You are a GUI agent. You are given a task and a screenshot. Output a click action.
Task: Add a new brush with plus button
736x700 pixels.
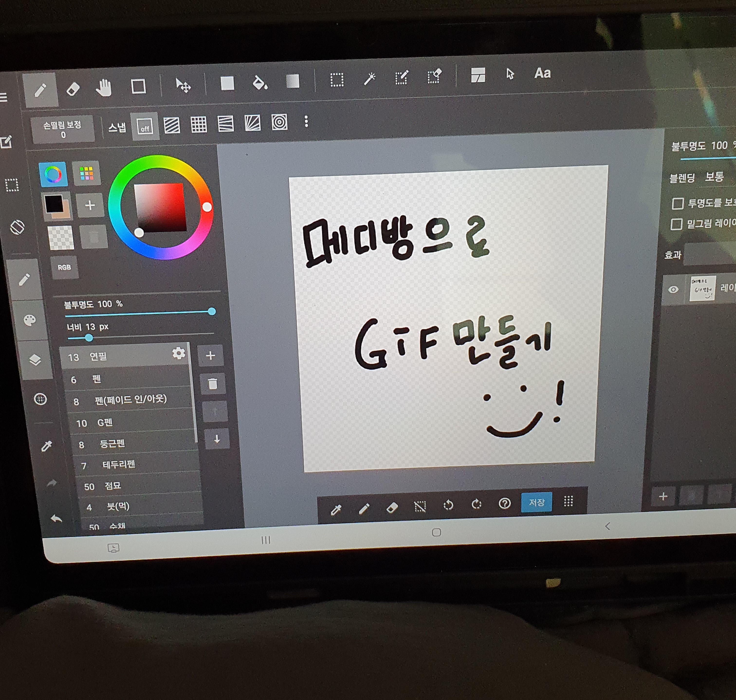[210, 355]
